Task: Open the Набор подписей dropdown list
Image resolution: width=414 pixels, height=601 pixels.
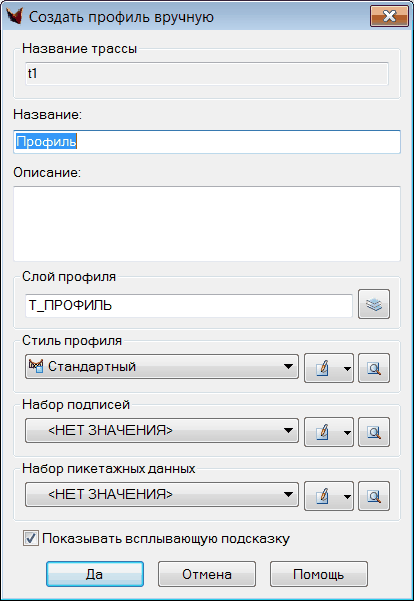Action: click(x=162, y=431)
